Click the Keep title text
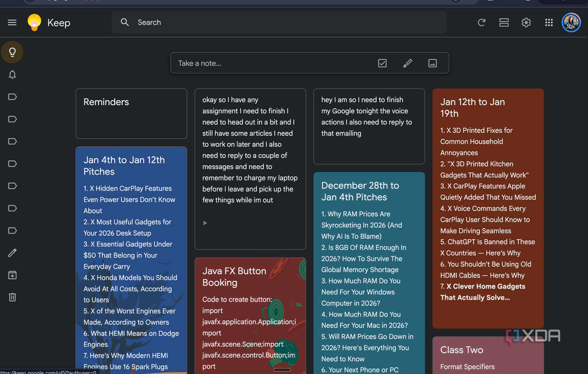This screenshot has height=374, width=588. click(x=59, y=23)
